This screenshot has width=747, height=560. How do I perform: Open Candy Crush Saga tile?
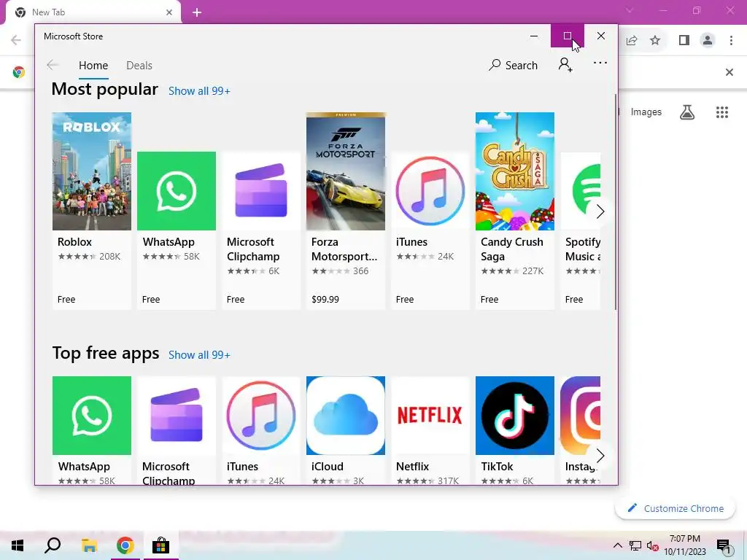(515, 211)
